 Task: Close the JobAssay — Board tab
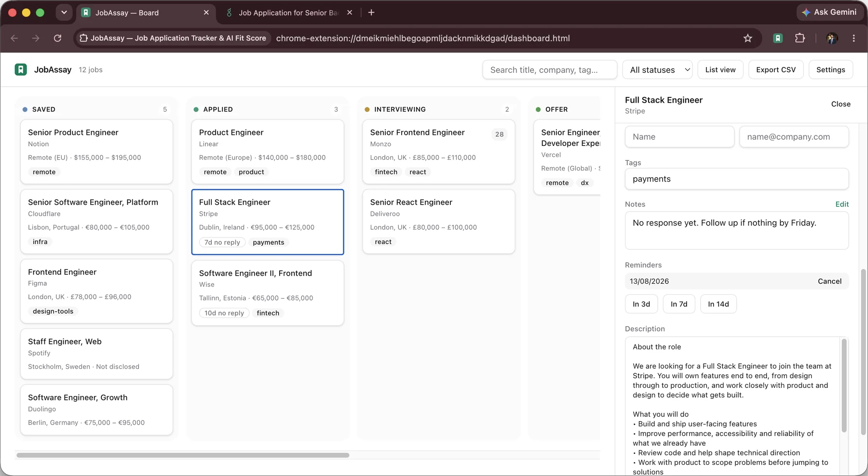tap(206, 13)
